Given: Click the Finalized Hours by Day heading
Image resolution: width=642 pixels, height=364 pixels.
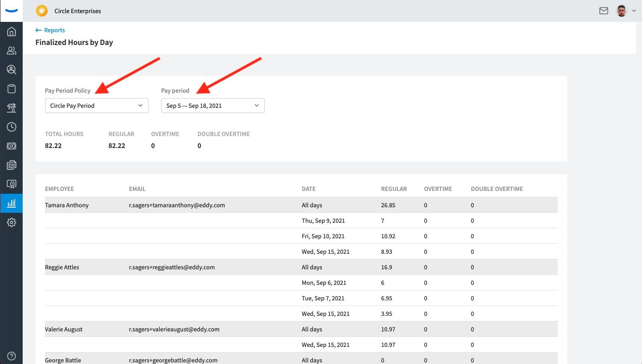Looking at the screenshot, I should pos(74,43).
